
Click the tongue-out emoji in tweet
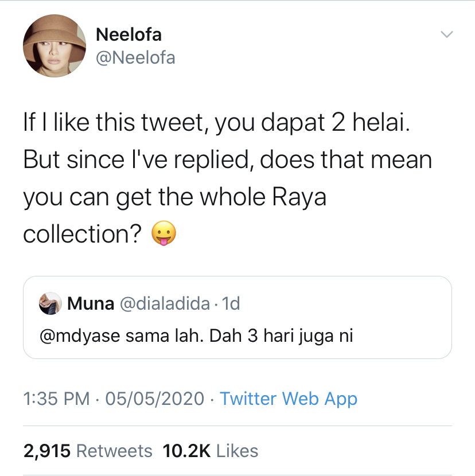click(163, 235)
